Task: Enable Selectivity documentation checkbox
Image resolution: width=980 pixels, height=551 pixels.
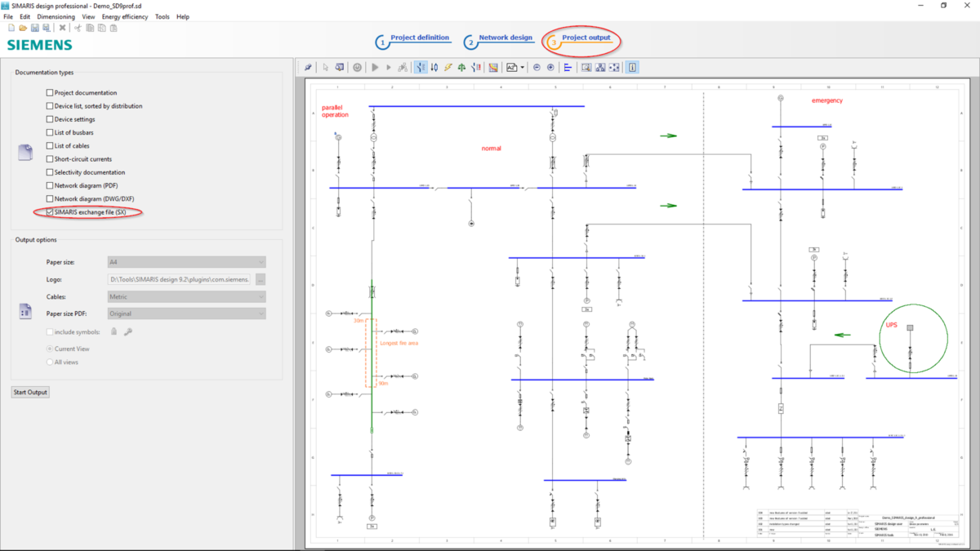Action: tap(50, 172)
